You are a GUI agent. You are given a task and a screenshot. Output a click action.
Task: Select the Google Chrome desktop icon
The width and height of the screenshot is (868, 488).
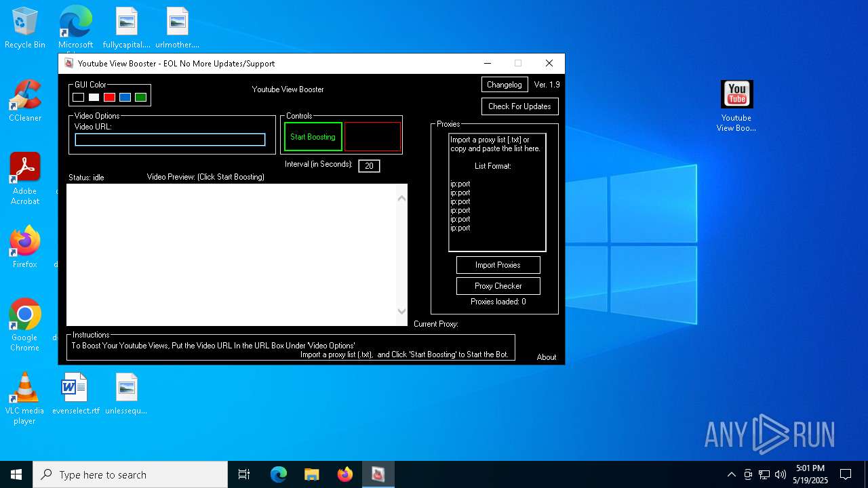(x=25, y=325)
